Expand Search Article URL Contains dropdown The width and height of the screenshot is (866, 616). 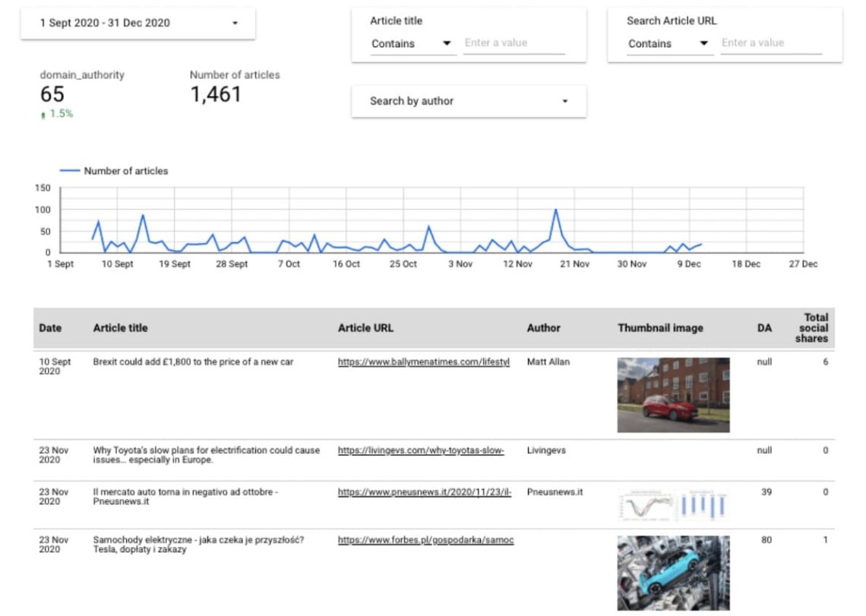668,44
